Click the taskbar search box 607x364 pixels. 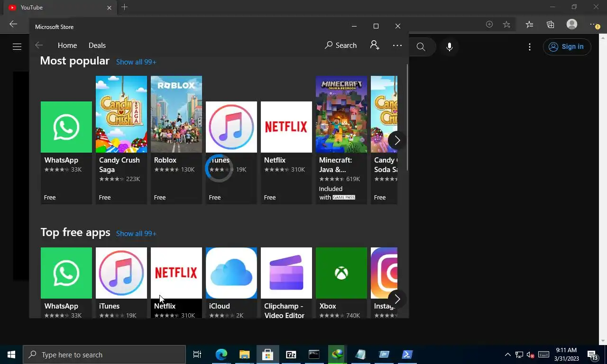(104, 355)
